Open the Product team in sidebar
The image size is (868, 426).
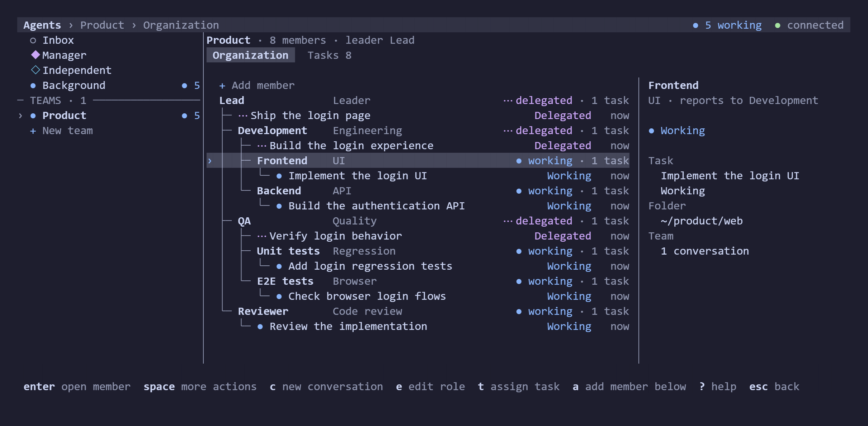[109, 115]
